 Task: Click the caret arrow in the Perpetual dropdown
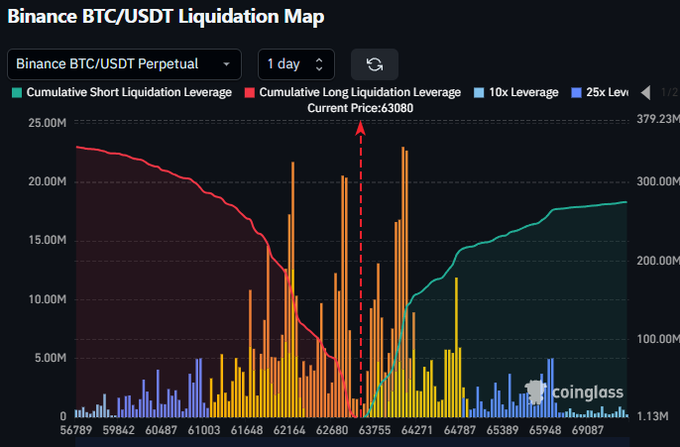(226, 64)
